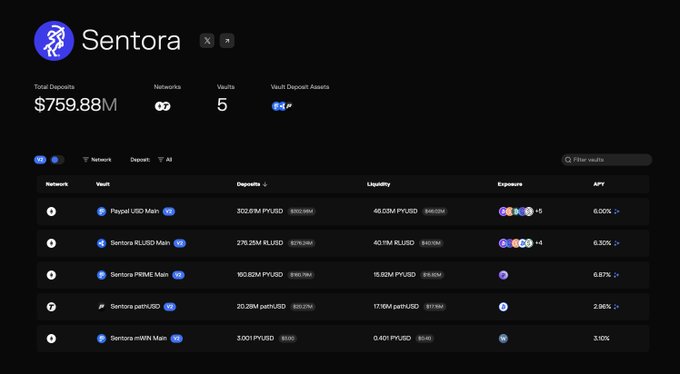Open Sentora's X profile icon
This screenshot has width=680, height=374.
coord(207,41)
